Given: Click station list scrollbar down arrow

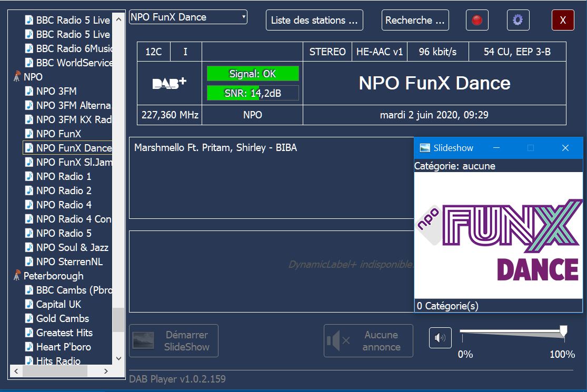Looking at the screenshot, I should click(118, 358).
